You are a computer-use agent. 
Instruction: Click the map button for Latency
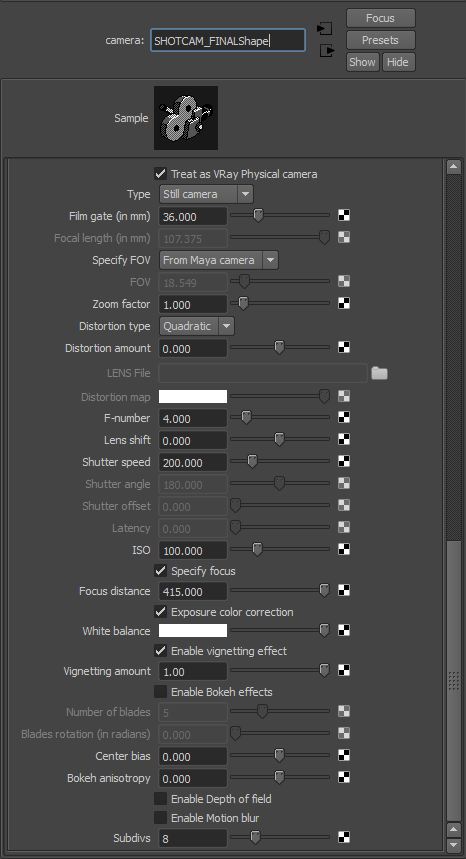[x=344, y=528]
